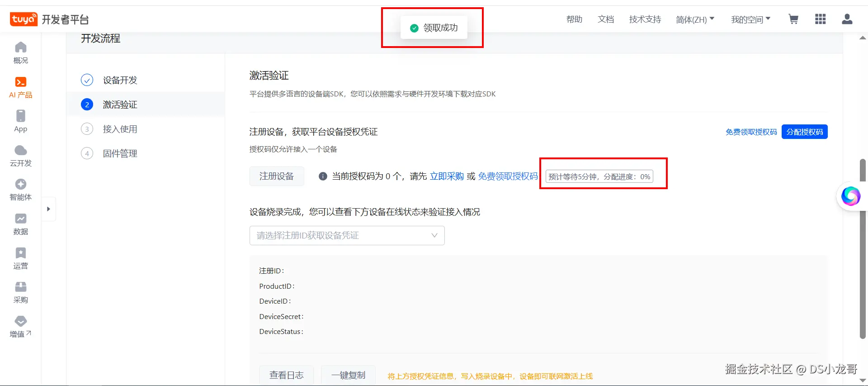This screenshot has height=386, width=868.
Task: Open 技术支持 in top navigation
Action: pyautogui.click(x=645, y=19)
